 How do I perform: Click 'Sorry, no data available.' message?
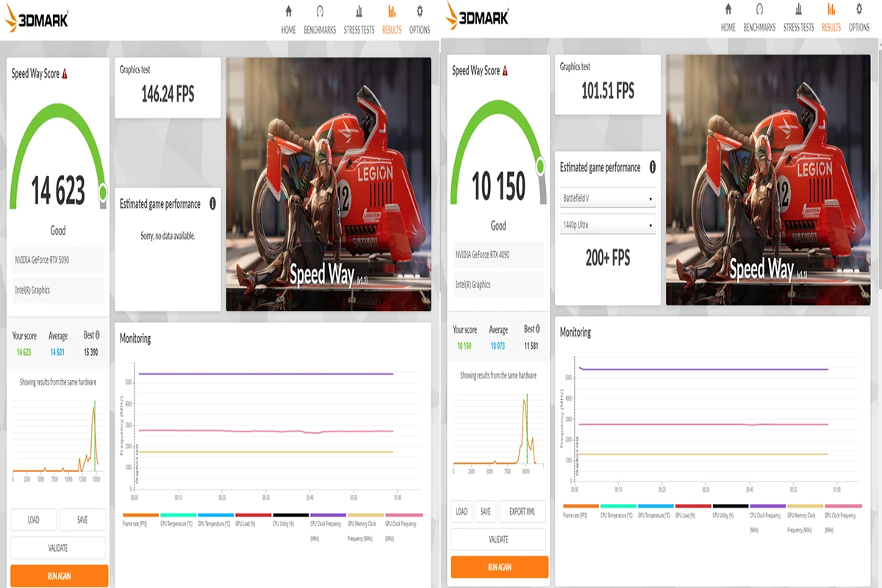pyautogui.click(x=168, y=236)
